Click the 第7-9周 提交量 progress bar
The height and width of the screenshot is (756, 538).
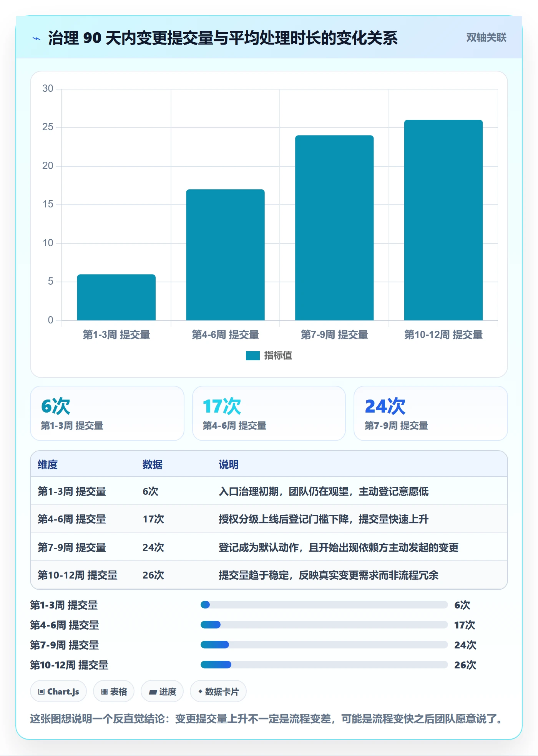[324, 645]
